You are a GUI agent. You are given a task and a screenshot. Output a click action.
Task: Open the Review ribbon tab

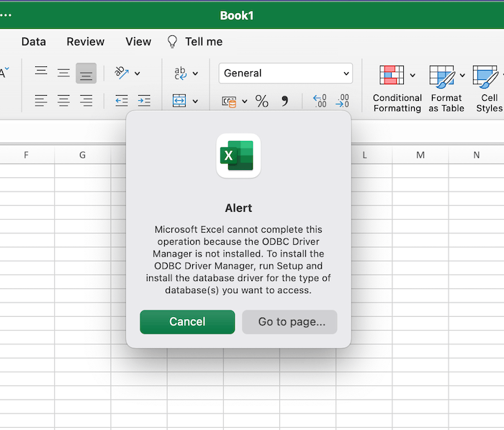[86, 42]
